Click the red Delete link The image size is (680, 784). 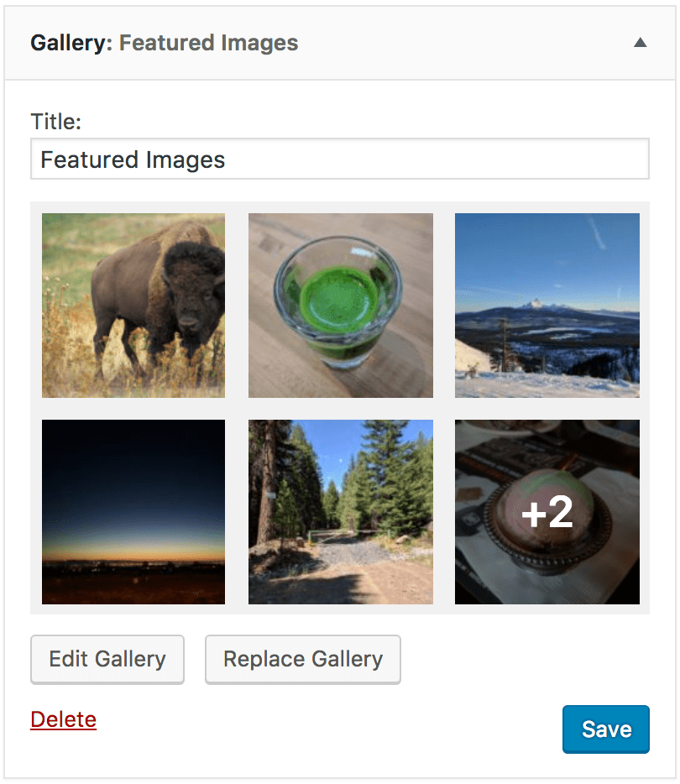click(64, 719)
